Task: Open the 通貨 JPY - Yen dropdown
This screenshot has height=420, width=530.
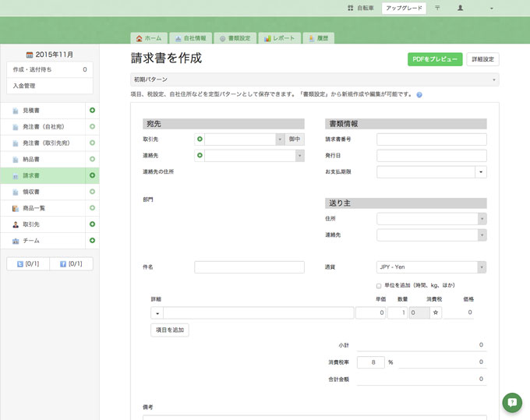Action: [431, 267]
